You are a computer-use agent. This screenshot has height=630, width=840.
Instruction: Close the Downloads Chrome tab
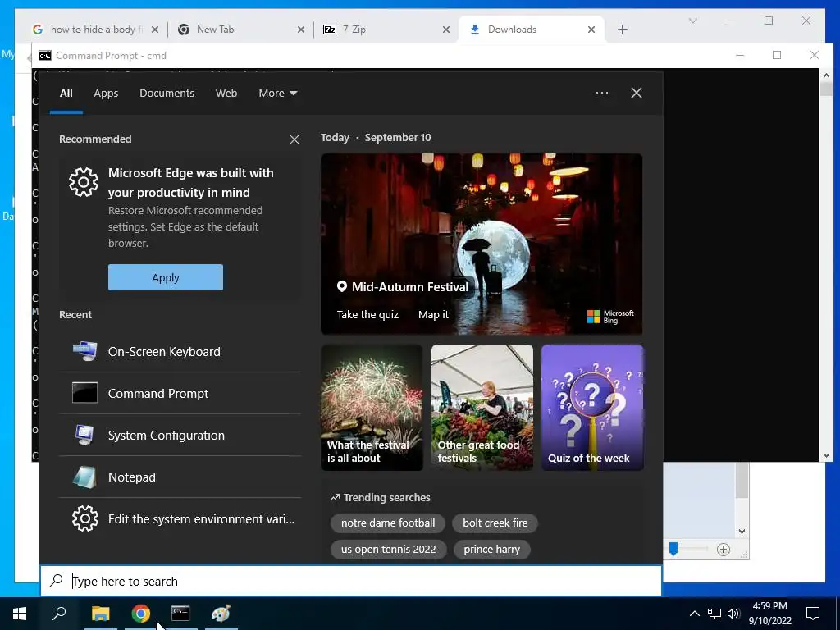click(x=591, y=30)
